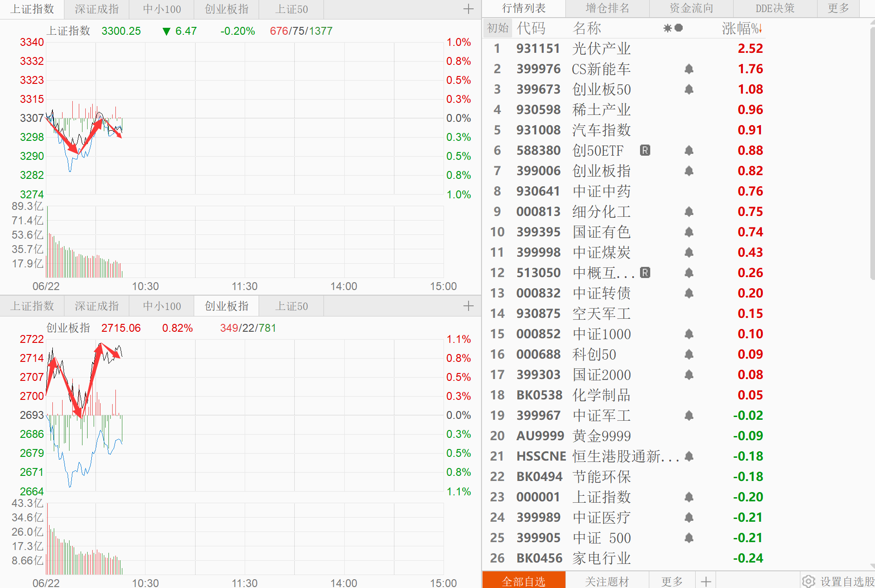Click the bell icon on the HSSCNE row
The height and width of the screenshot is (588, 875).
[x=689, y=456]
